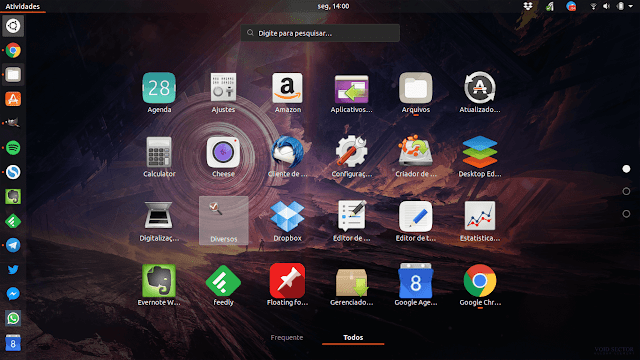Open Telegram from the dock
The width and height of the screenshot is (640, 360).
point(13,245)
